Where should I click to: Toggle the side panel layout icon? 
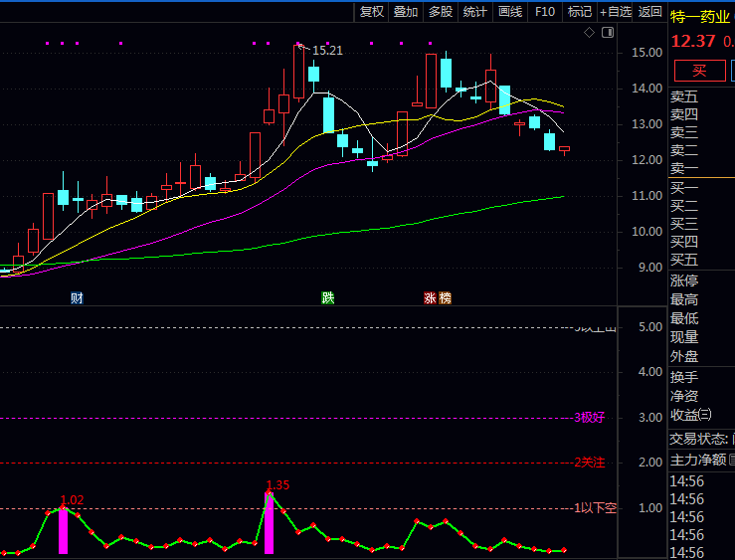[607, 33]
